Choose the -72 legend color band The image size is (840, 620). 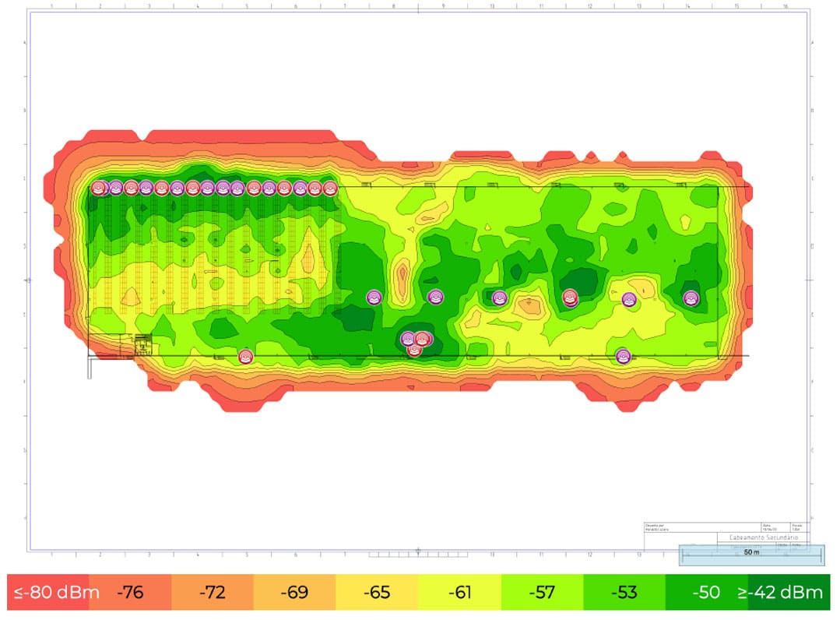click(x=213, y=592)
